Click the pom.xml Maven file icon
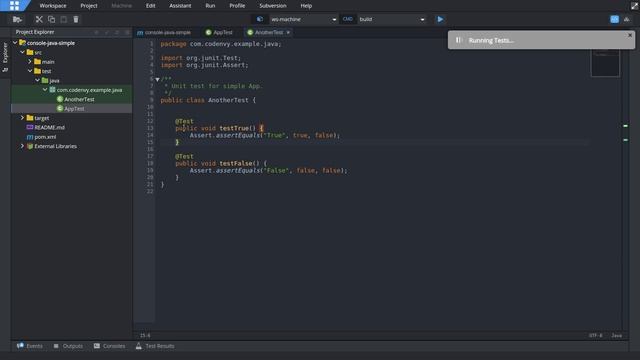 click(30, 137)
